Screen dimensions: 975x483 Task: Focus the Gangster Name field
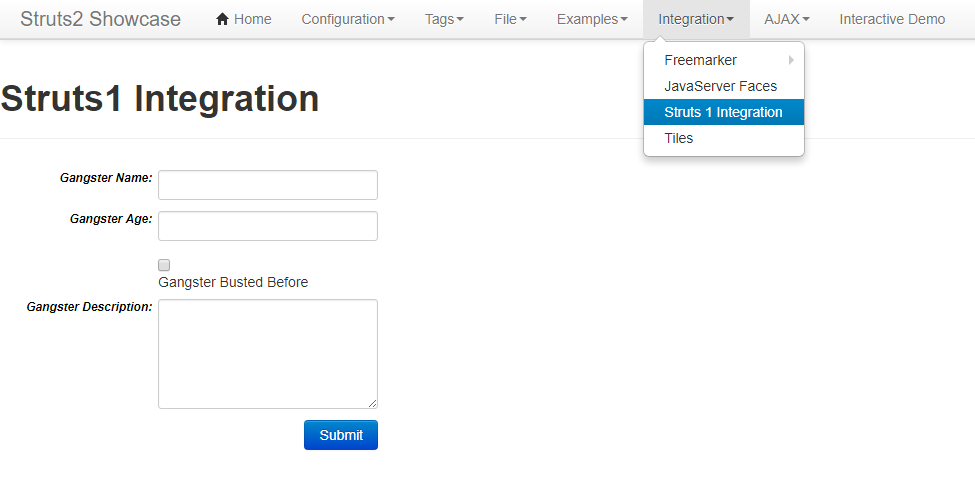click(268, 185)
